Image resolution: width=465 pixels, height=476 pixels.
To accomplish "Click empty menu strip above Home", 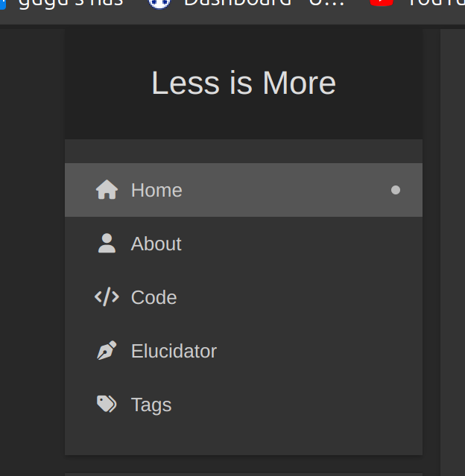I will click(x=243, y=151).
